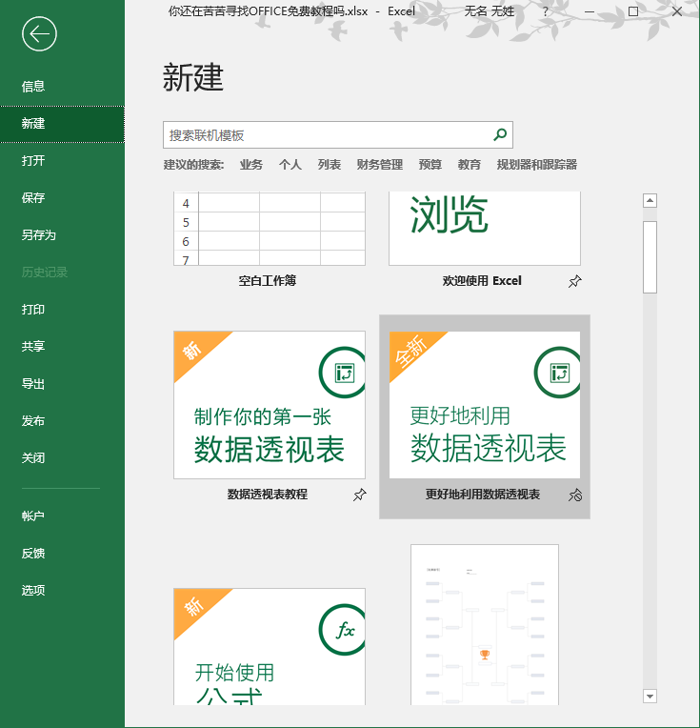This screenshot has height=728, width=700.
Task: Select the 欢迎使用 Excel 浏览 thumbnail
Action: tap(485, 229)
